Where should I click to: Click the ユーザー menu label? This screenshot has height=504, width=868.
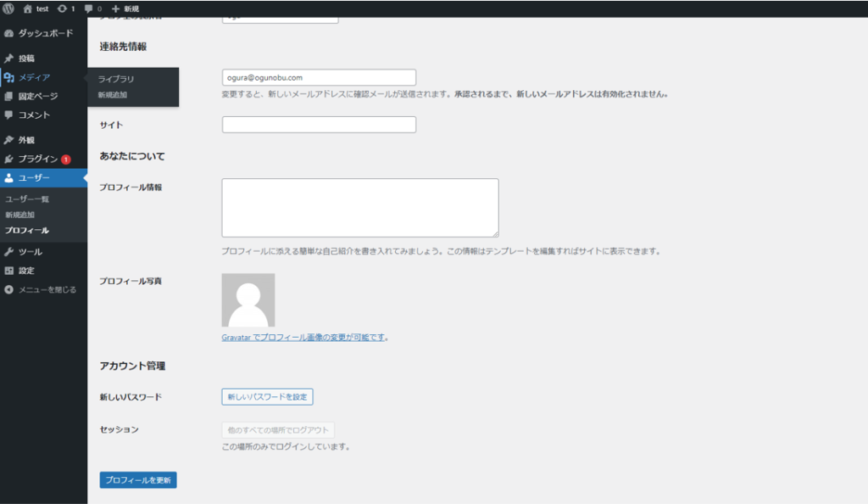34,178
